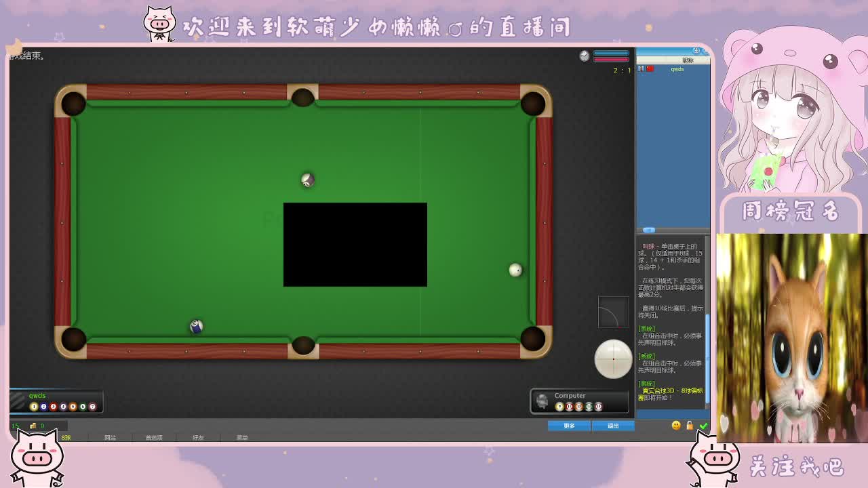Open the 首选项 preferences tab

tap(154, 437)
